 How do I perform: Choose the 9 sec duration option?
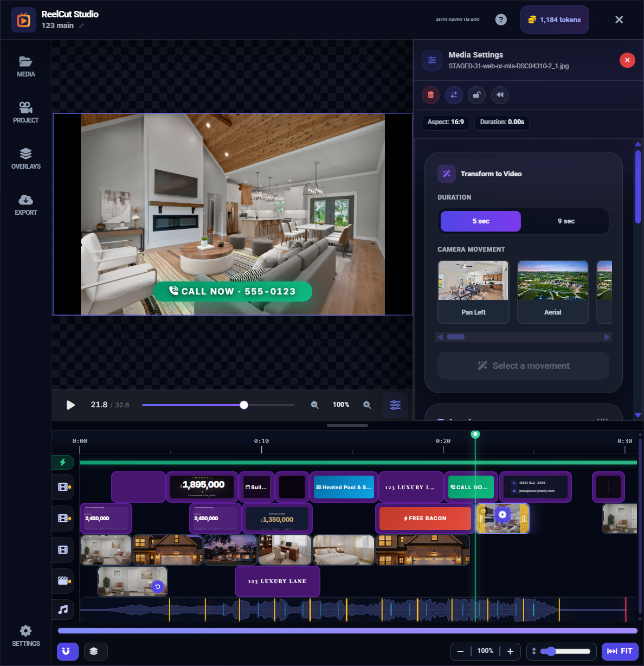pyautogui.click(x=565, y=221)
